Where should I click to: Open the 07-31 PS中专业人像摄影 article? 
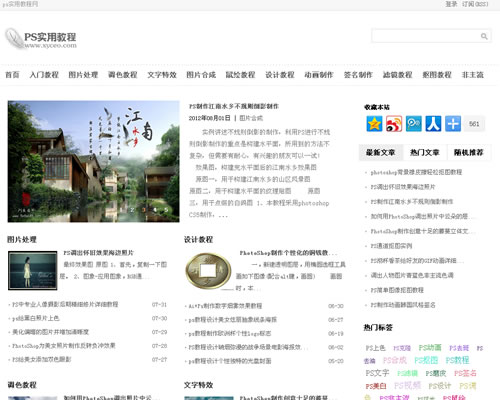(x=65, y=304)
